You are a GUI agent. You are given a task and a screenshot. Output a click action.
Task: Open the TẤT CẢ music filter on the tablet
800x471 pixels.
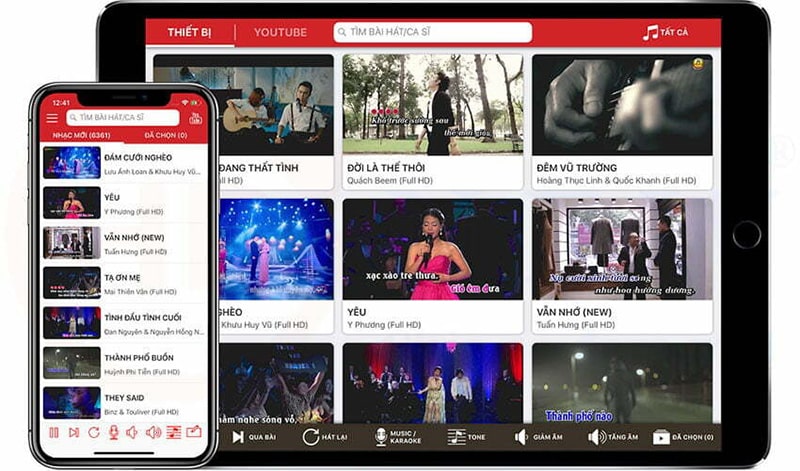665,32
